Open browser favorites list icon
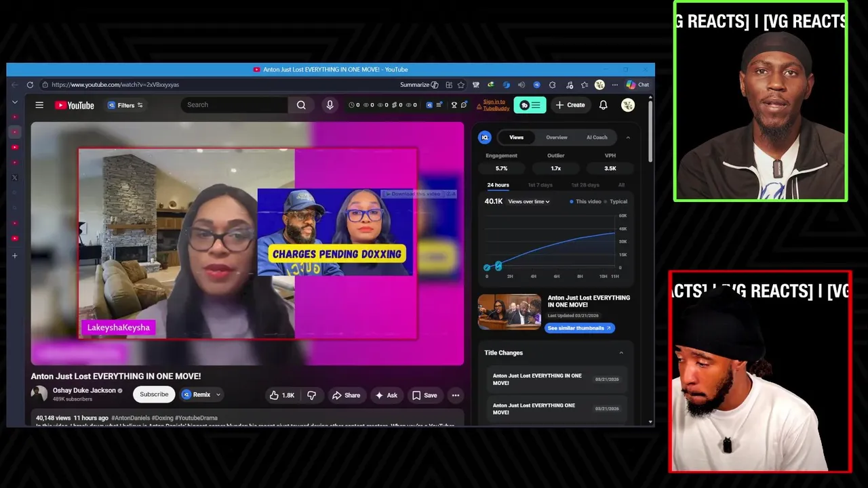The image size is (868, 488). (585, 85)
